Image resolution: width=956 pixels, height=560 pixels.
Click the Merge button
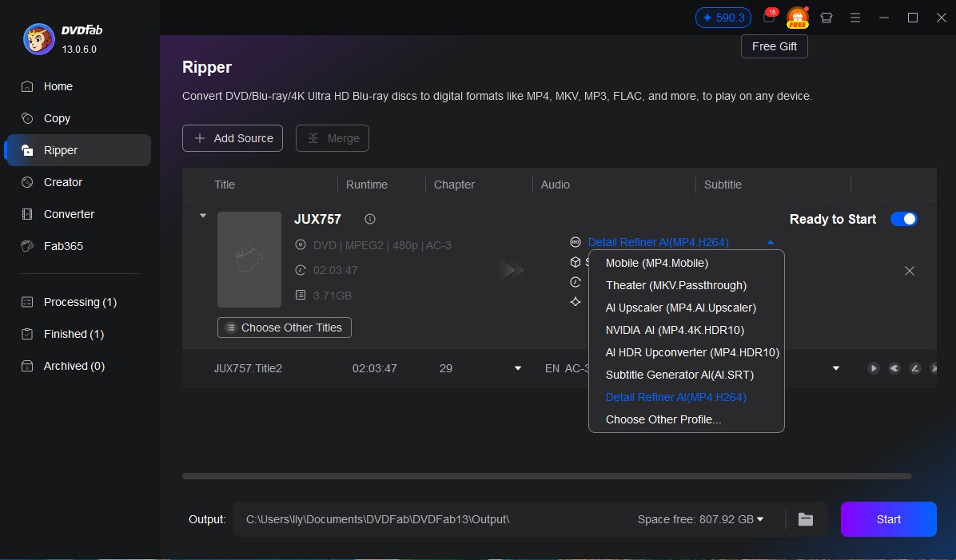pyautogui.click(x=333, y=138)
